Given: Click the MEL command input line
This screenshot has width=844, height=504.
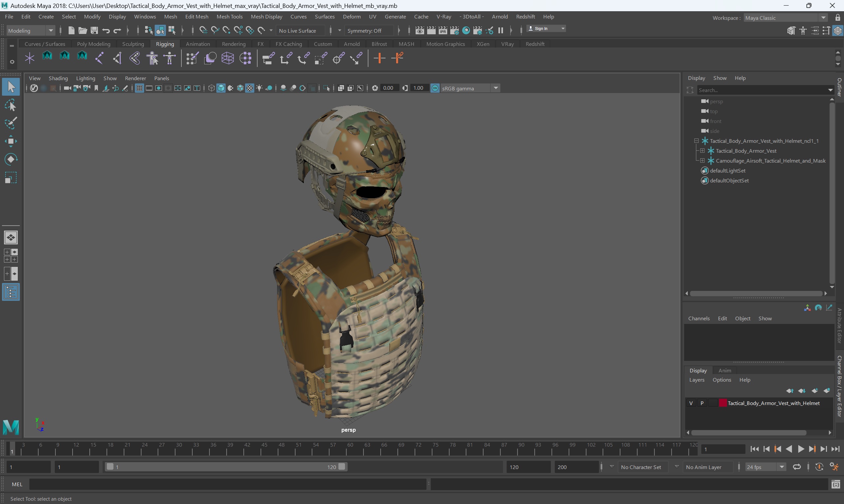Looking at the screenshot, I should pos(228,484).
